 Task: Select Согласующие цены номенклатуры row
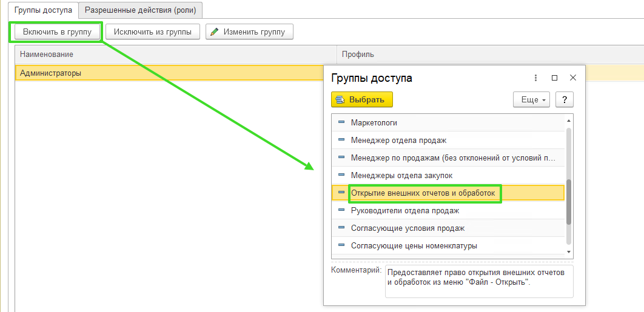point(448,246)
